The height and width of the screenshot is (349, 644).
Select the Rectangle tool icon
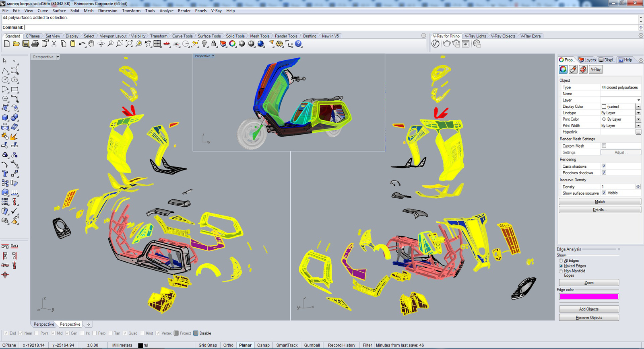pos(14,89)
